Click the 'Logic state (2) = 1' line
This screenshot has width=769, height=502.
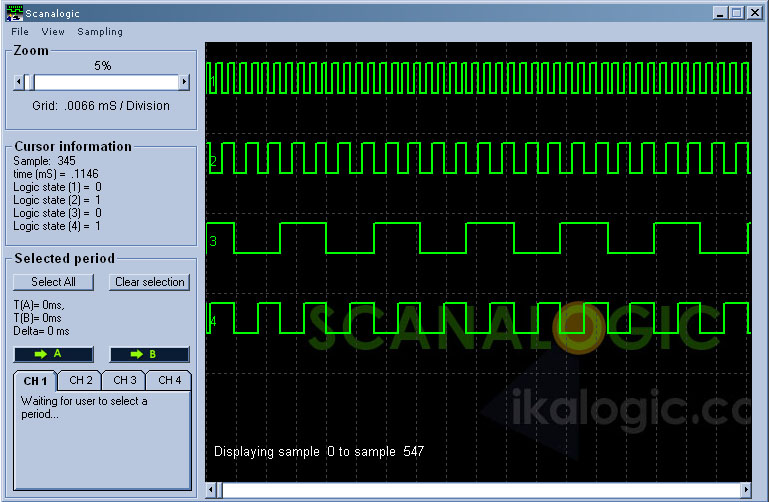coord(57,200)
